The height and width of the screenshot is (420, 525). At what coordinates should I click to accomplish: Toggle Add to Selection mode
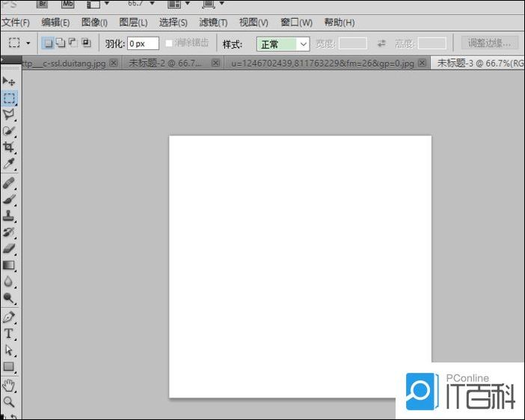61,43
